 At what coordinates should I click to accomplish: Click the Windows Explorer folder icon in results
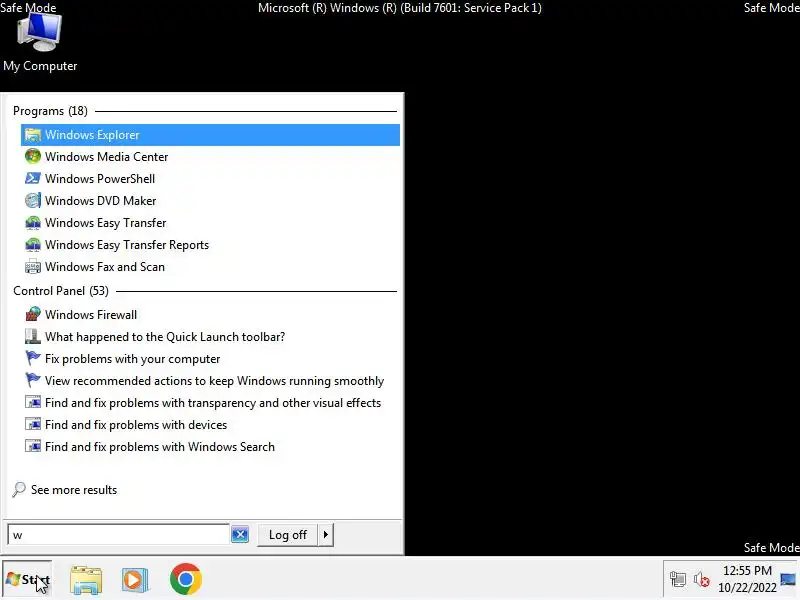[33, 135]
